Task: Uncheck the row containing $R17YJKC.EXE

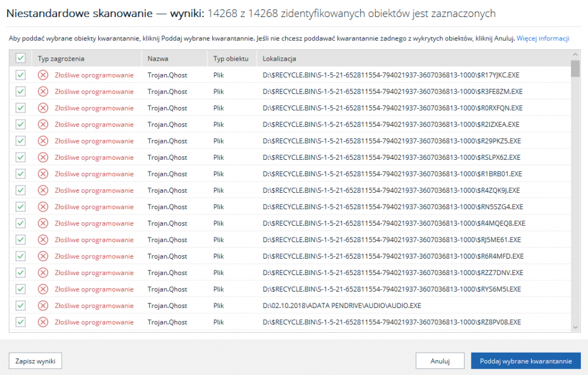Action: [x=20, y=75]
